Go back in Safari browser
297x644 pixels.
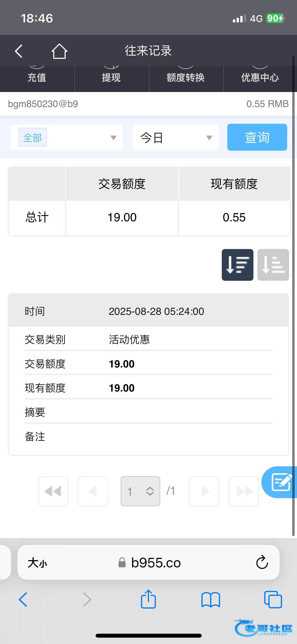click(23, 599)
